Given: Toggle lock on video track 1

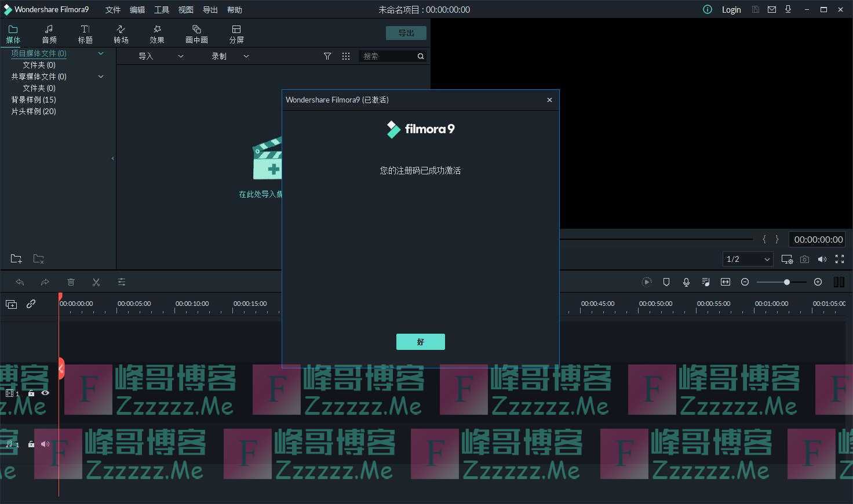Looking at the screenshot, I should pos(31,393).
